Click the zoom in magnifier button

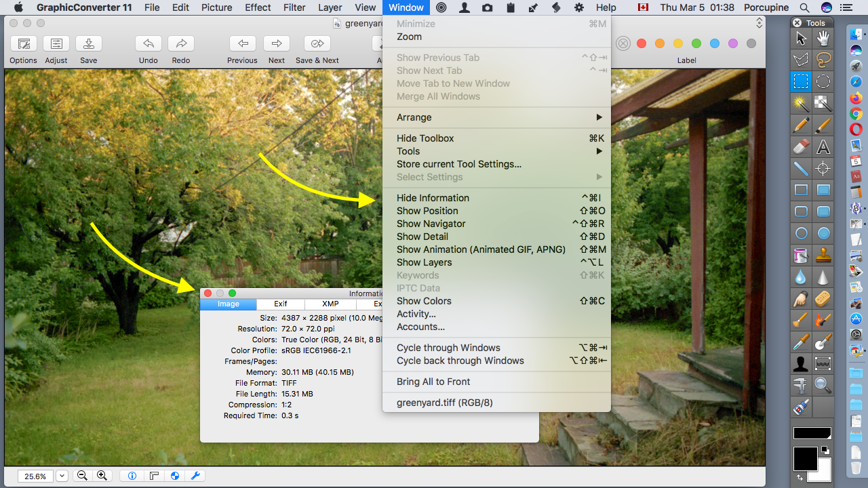(102, 476)
